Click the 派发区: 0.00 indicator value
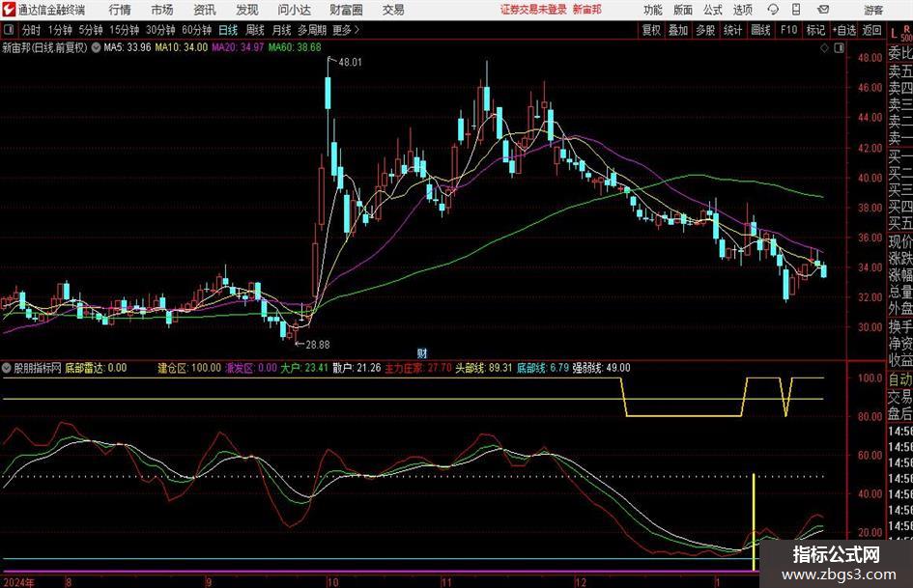The width and height of the screenshot is (913, 588). pos(251,368)
